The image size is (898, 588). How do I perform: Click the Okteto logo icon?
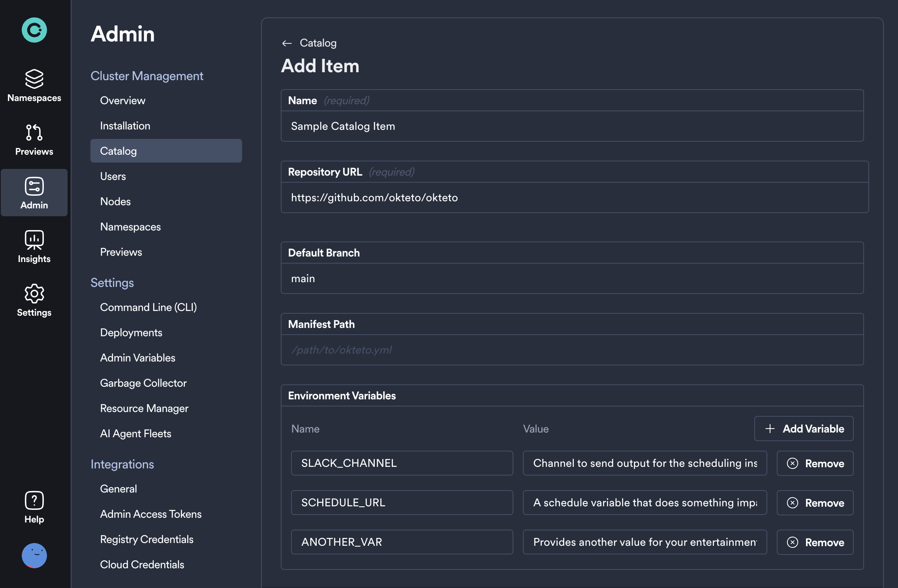coord(34,30)
